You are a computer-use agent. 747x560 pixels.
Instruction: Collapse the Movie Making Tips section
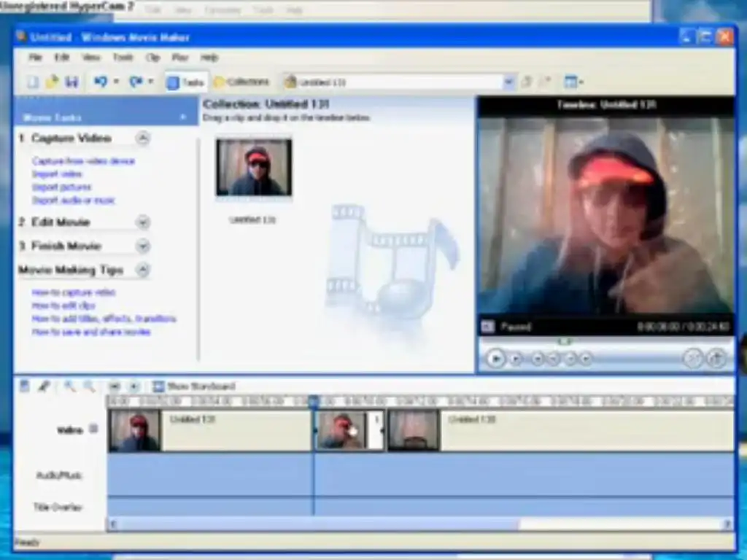[142, 270]
